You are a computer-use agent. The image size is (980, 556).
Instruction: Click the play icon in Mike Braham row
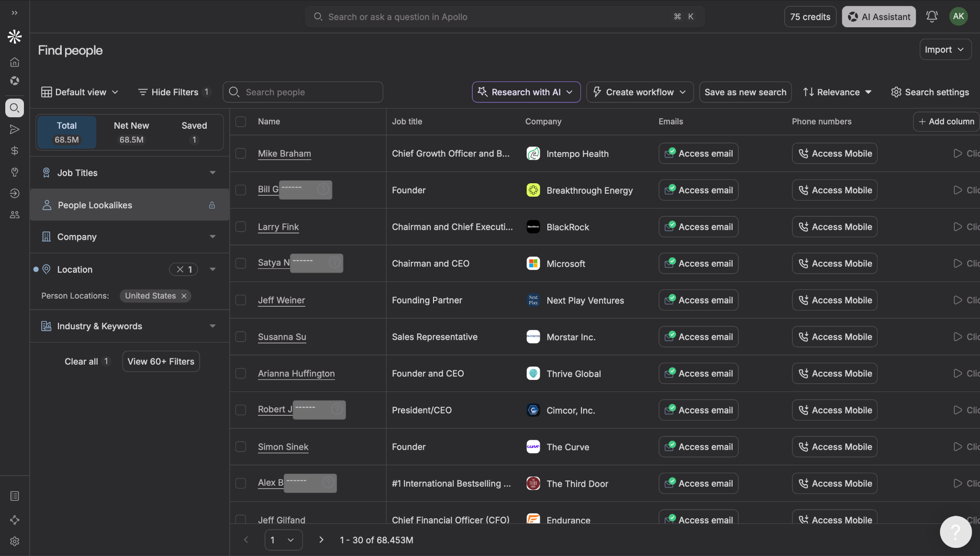pos(958,154)
